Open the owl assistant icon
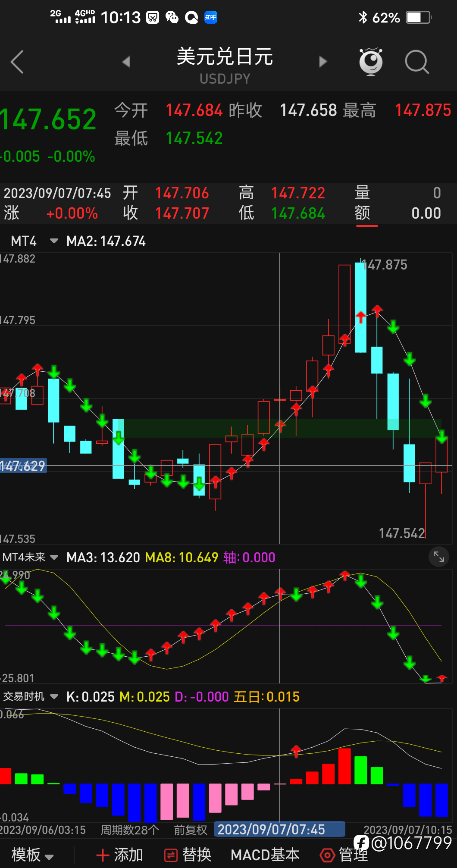Viewport: 457px width, 868px height. pyautogui.click(x=371, y=62)
